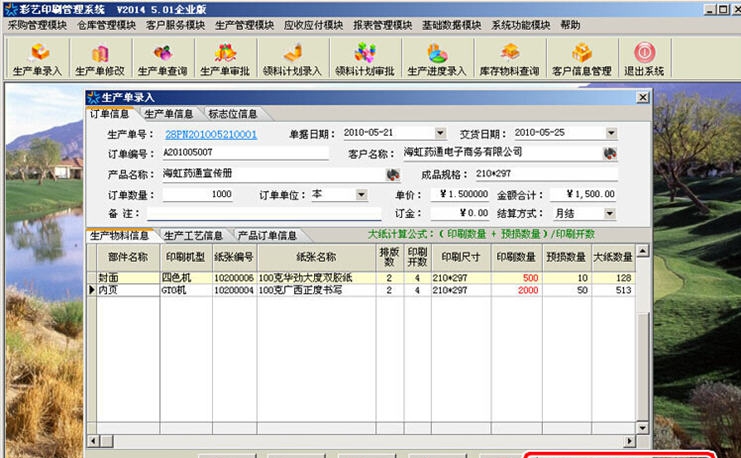Viewport: 741px width, 458px height.
Task: Click 100克广西正度书写 cell
Action: pyautogui.click(x=316, y=290)
